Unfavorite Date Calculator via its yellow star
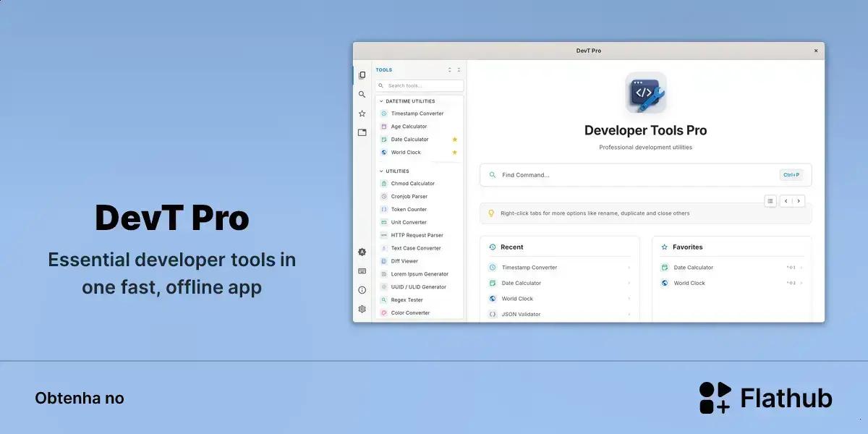 tap(455, 140)
